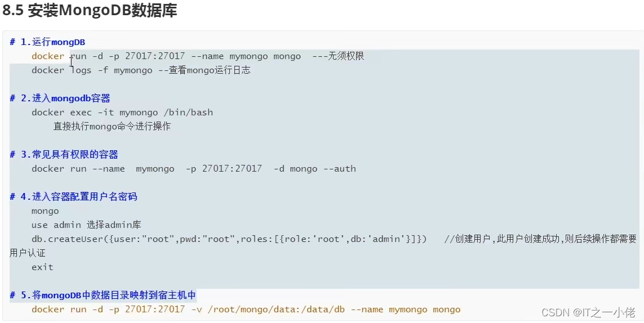
Task: Click the "docker logs -f mymongo" command line
Action: point(141,70)
